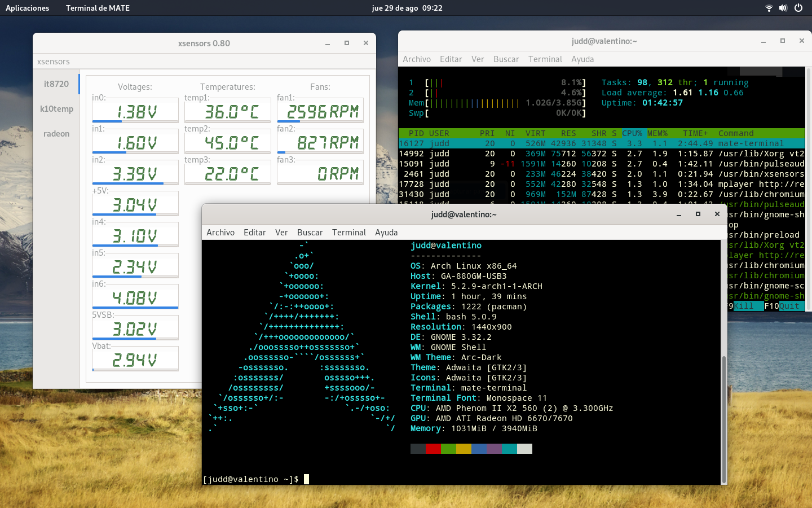Viewport: 812px width, 508px height.
Task: Close the htop terminal window
Action: (802, 41)
